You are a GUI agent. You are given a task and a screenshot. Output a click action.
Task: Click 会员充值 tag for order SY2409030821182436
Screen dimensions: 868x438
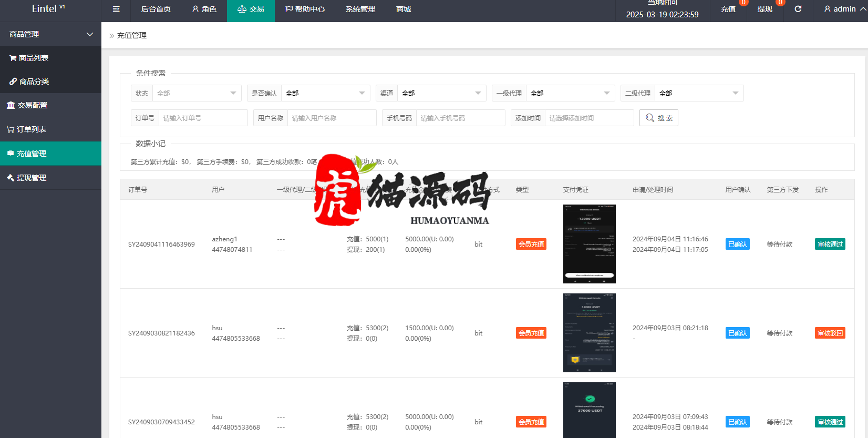pos(531,333)
